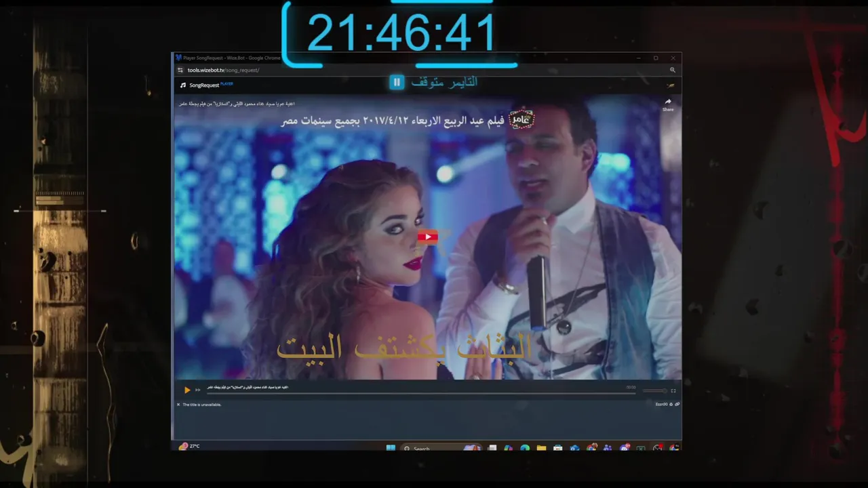Select the 'The title is unavailable.' text

pyautogui.click(x=202, y=405)
